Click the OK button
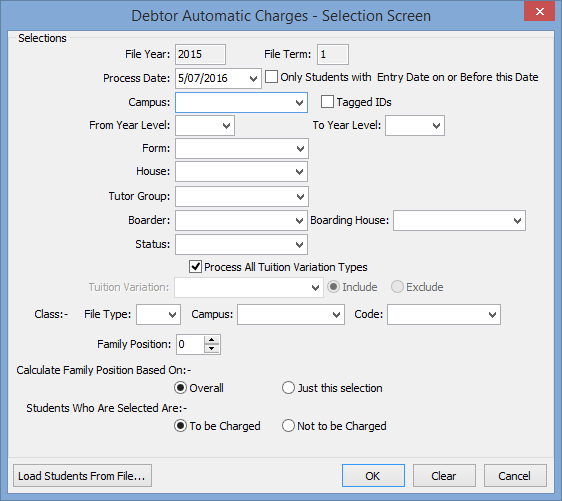This screenshot has width=562, height=501. [x=373, y=476]
